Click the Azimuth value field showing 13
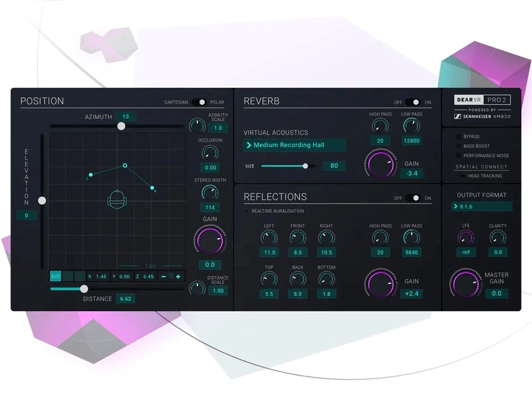532x399 pixels. (126, 116)
